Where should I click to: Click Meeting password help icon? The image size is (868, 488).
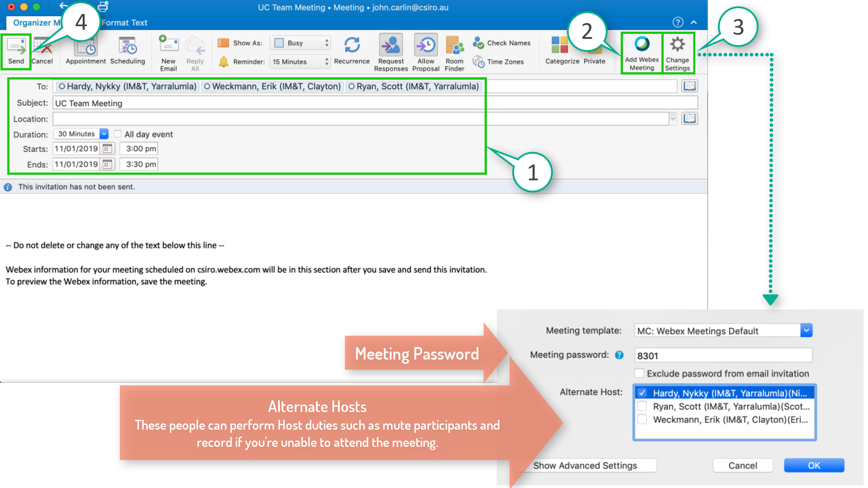coord(619,355)
